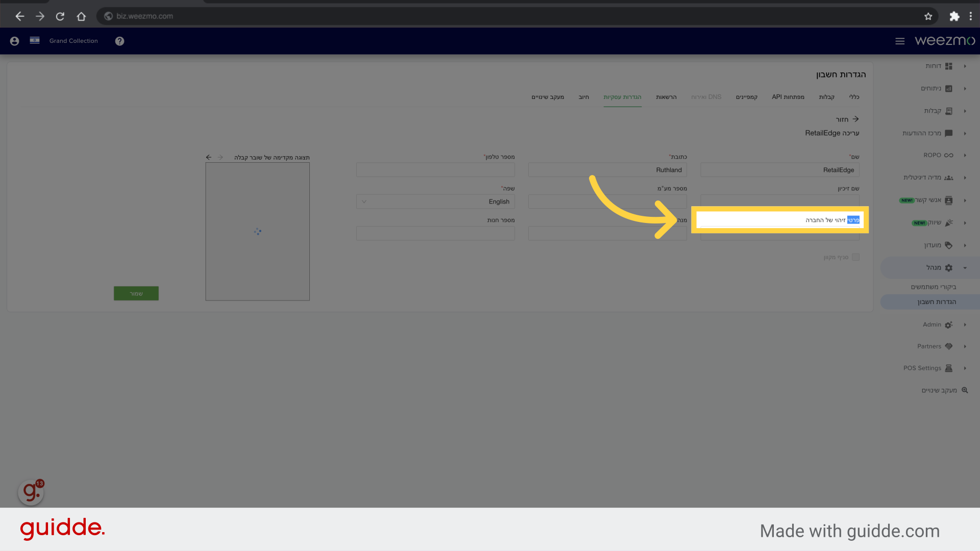The height and width of the screenshot is (551, 980).
Task: Click the מדיה דיגיטלית people icon
Action: (x=949, y=178)
